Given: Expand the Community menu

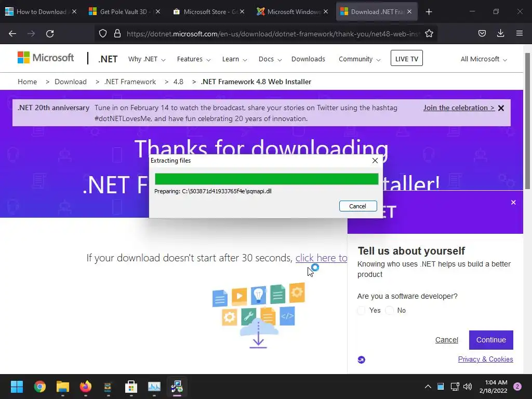Looking at the screenshot, I should [360, 59].
